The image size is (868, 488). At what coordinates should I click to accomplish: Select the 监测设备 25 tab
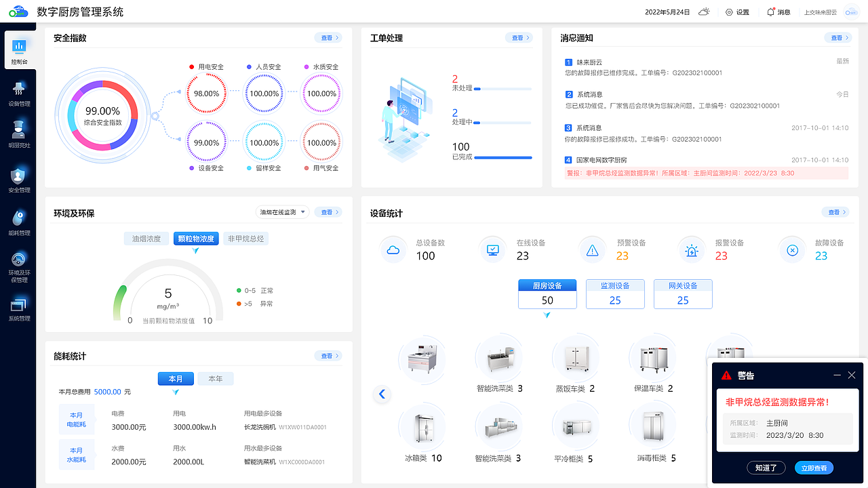click(x=615, y=294)
